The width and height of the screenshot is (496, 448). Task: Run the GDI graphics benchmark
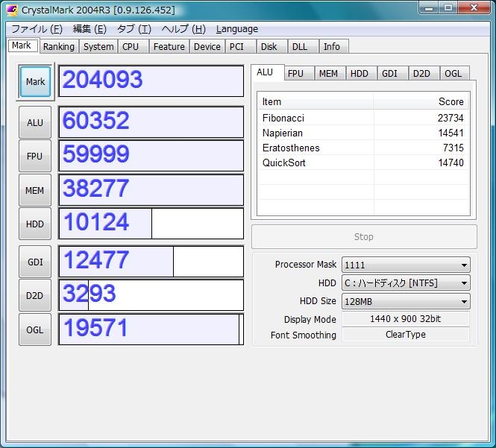[x=35, y=262]
